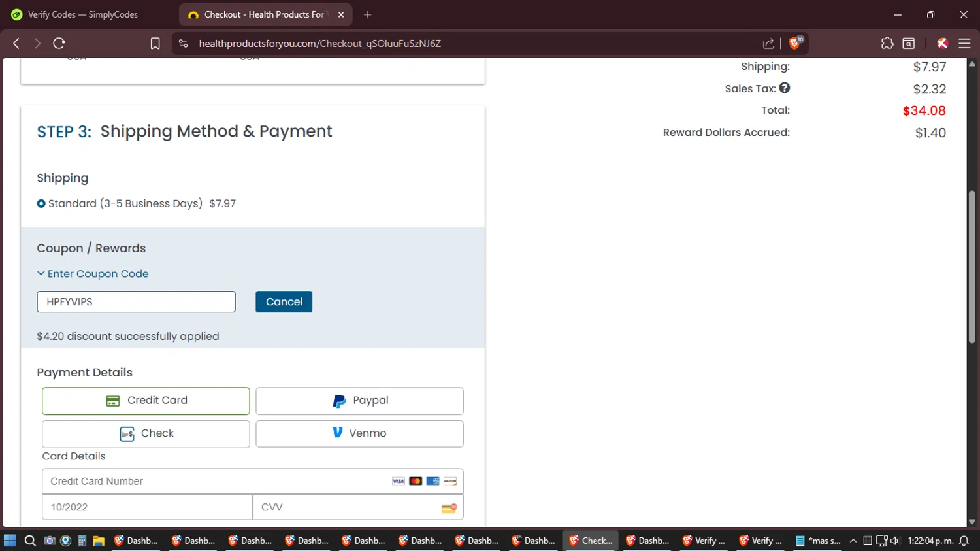Collapse the Enter Coupon Code section

click(x=93, y=274)
